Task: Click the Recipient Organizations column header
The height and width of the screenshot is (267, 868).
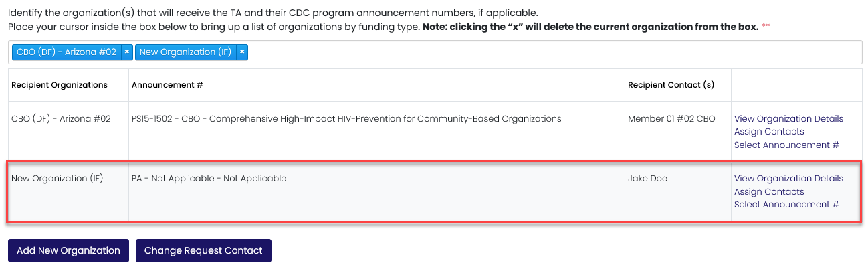Action: [x=60, y=85]
